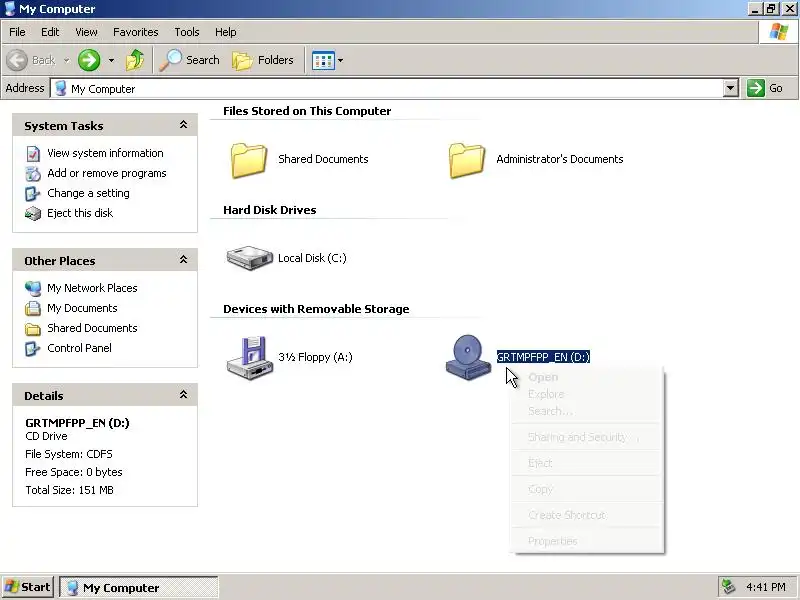Screen dimensions: 800x600
Task: Open the Forward history dropdown arrow
Action: point(111,60)
